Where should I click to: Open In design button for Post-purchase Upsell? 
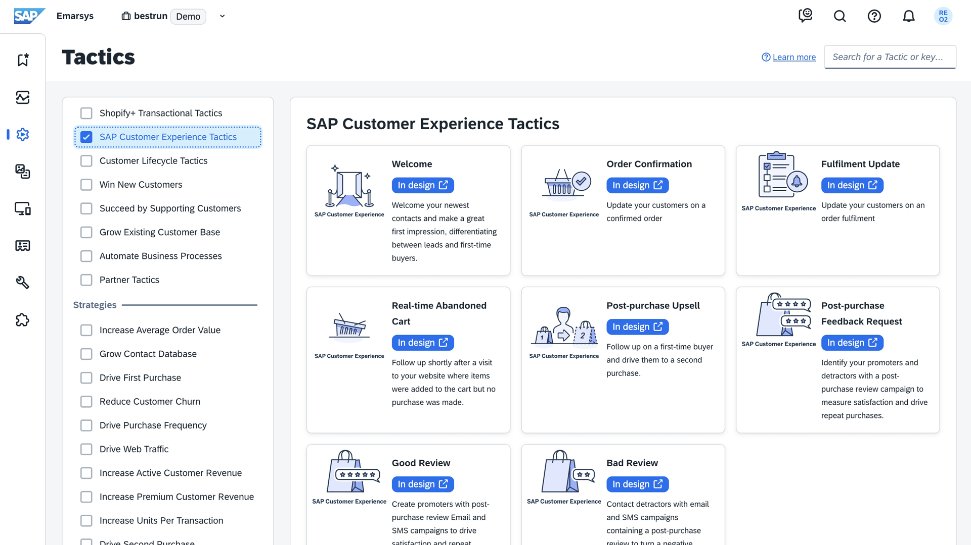coord(637,327)
